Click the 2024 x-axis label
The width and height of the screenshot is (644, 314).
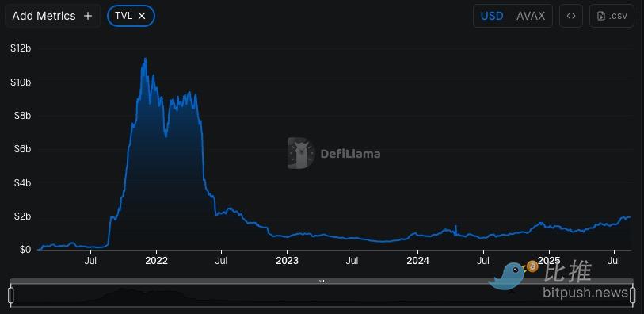point(417,261)
